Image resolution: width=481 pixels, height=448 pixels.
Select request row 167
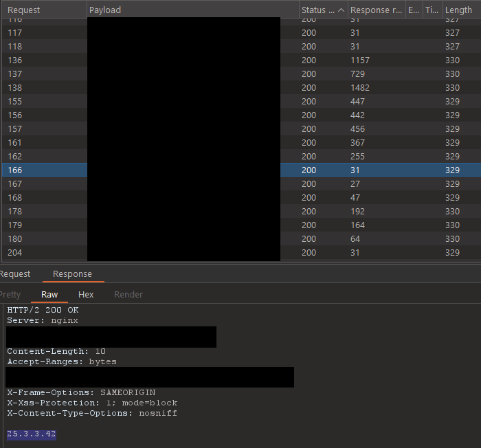241,183
